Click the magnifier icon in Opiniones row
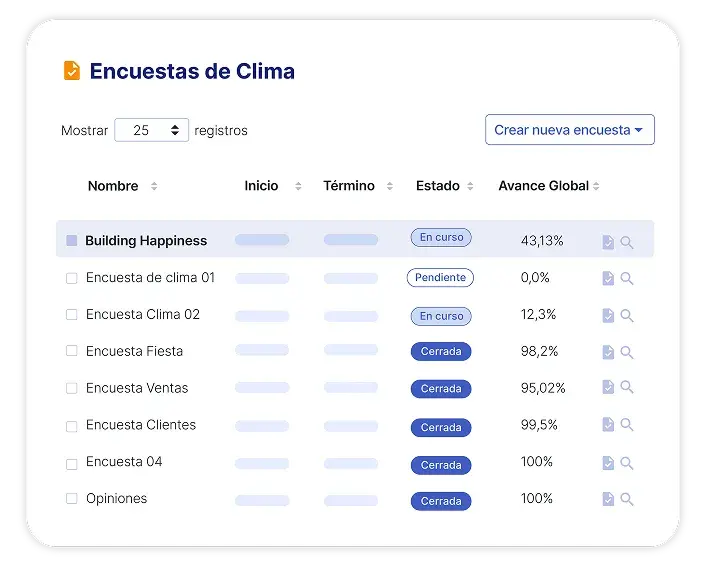 (x=627, y=499)
